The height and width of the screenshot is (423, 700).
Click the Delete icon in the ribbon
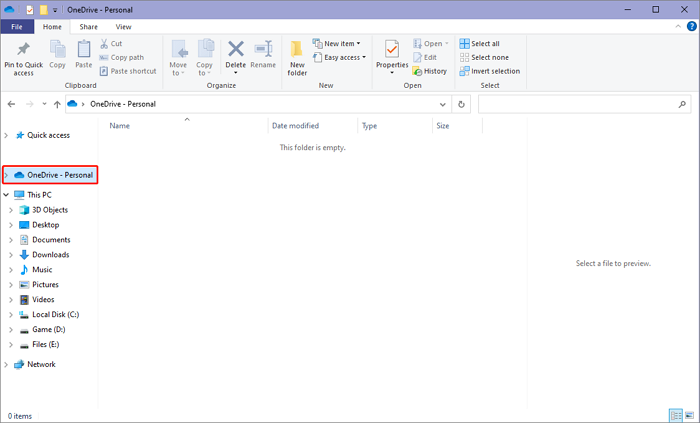pos(236,51)
